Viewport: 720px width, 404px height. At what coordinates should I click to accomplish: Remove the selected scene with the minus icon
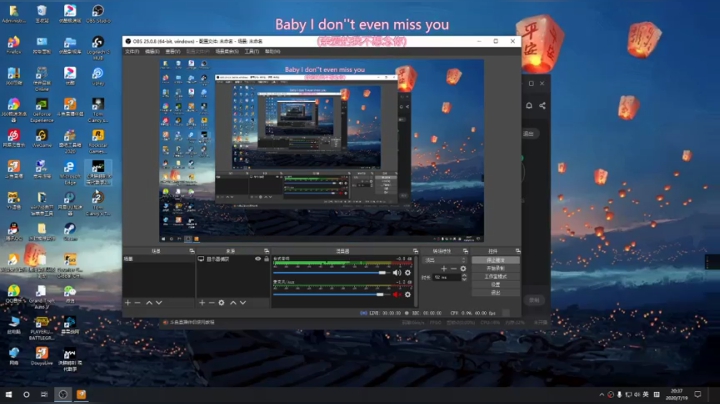(137, 303)
